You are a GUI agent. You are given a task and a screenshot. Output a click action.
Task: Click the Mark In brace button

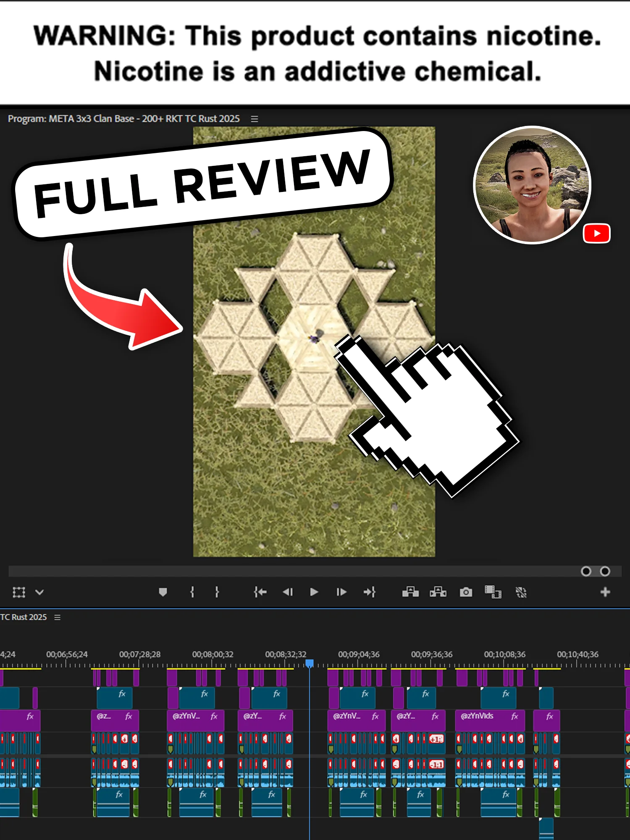192,592
